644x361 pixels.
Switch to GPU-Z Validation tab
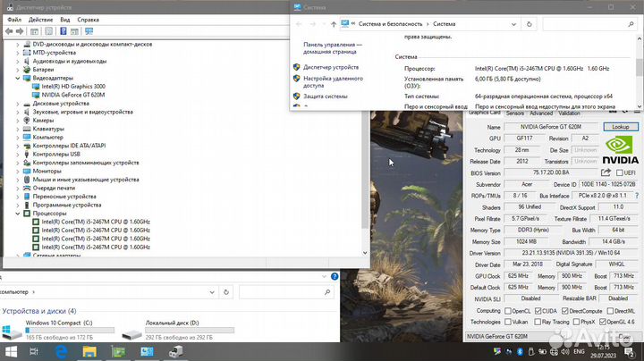[569, 113]
